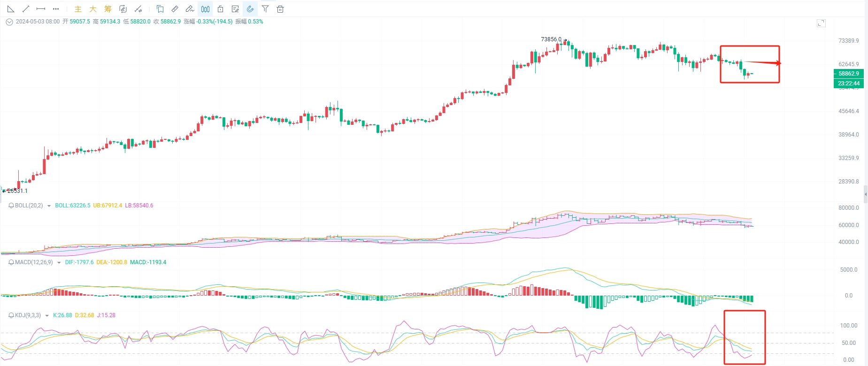Image resolution: width=868 pixels, height=366 pixels.
Task: Toggle the magnet snap mode
Action: (250, 9)
